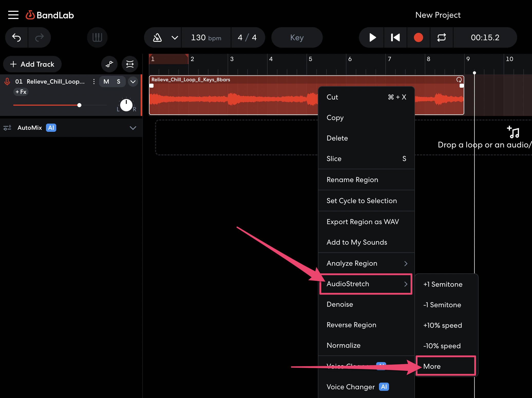Collapse the track 01 chevron

(133, 82)
